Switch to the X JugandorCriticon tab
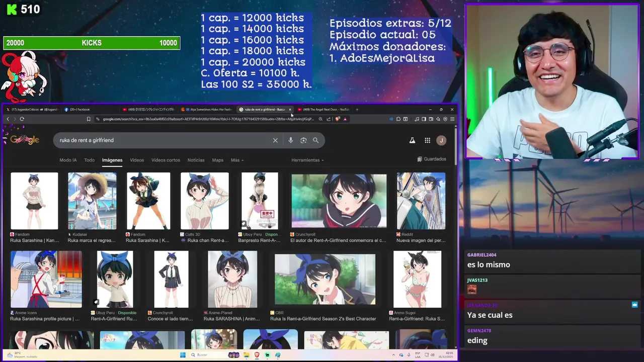Image resolution: width=644 pixels, height=362 pixels. (x=32, y=109)
